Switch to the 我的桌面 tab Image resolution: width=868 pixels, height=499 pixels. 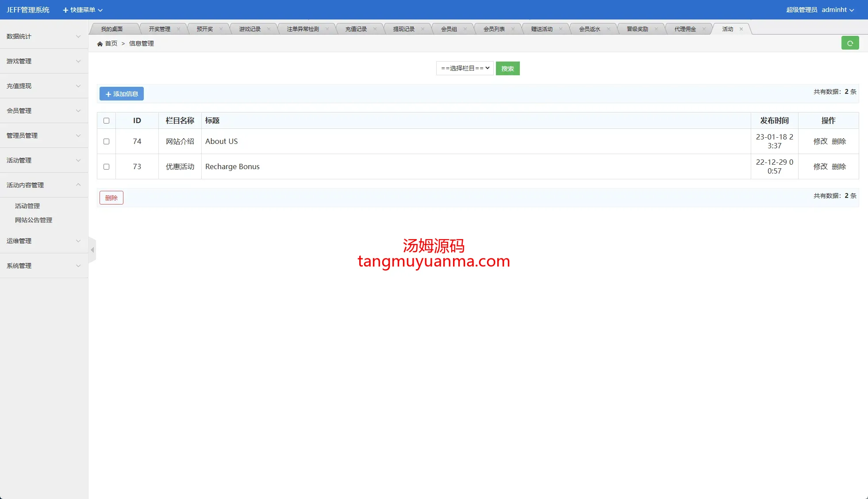pos(112,29)
